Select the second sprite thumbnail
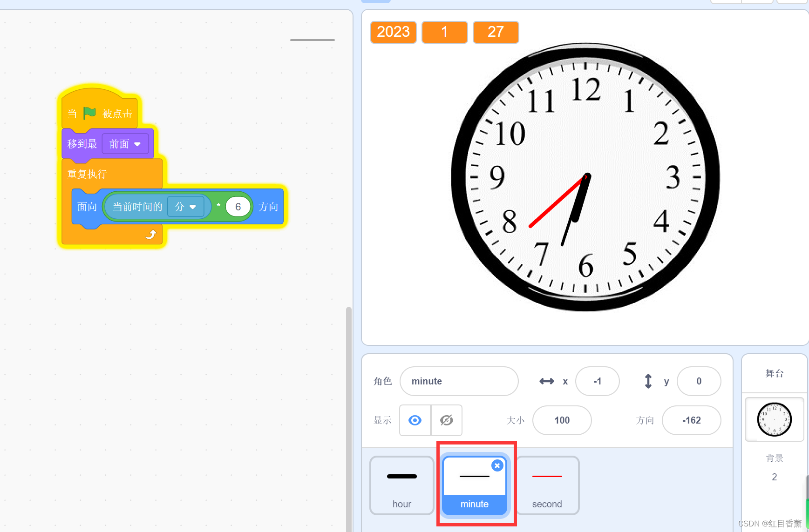The image size is (809, 532). (x=547, y=485)
